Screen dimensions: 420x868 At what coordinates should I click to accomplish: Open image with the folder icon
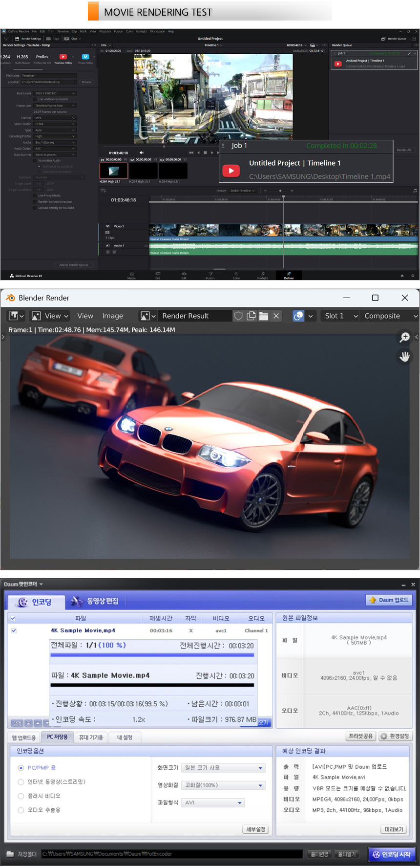tap(264, 316)
